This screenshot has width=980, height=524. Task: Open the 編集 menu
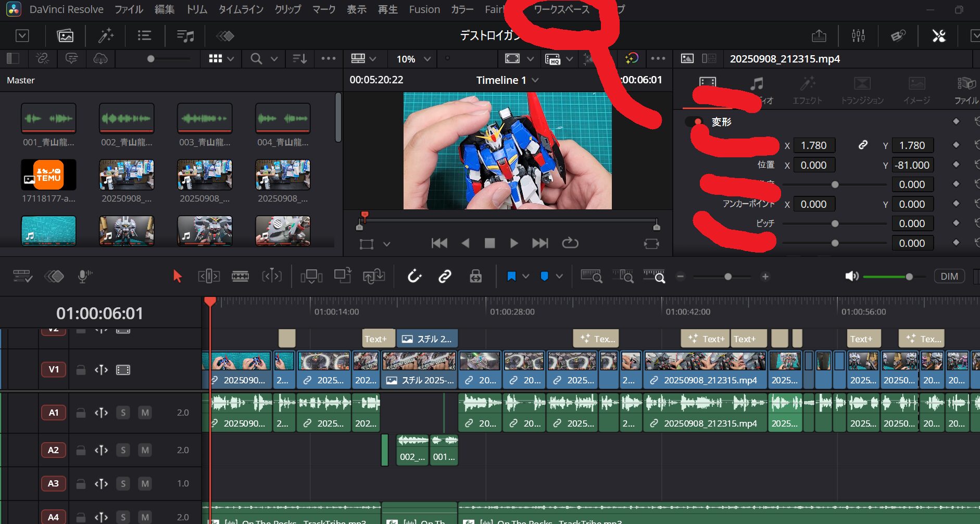[165, 9]
